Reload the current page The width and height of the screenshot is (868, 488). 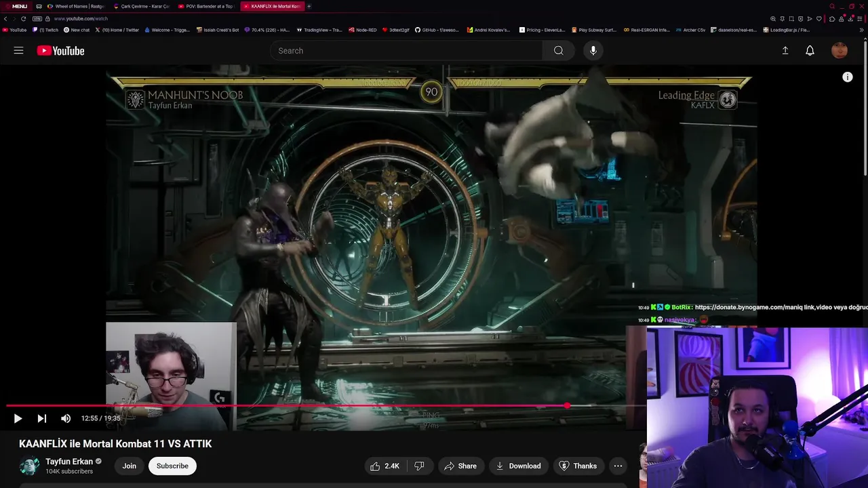pos(23,19)
